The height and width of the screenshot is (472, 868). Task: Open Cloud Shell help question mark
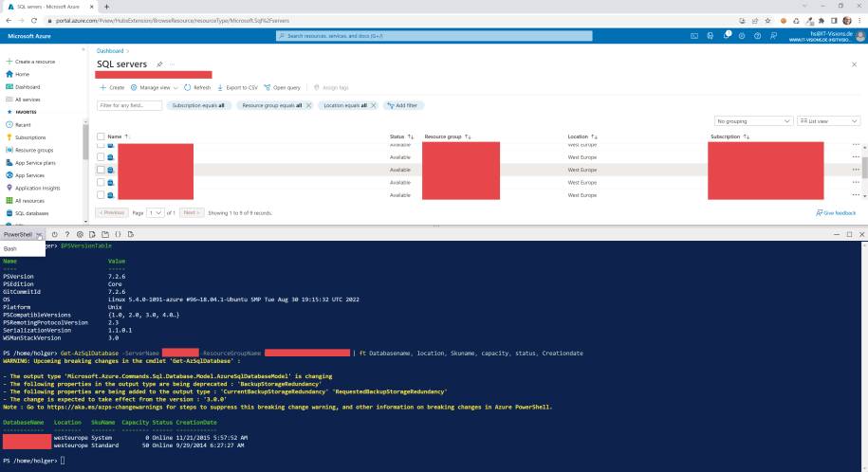tap(67, 235)
